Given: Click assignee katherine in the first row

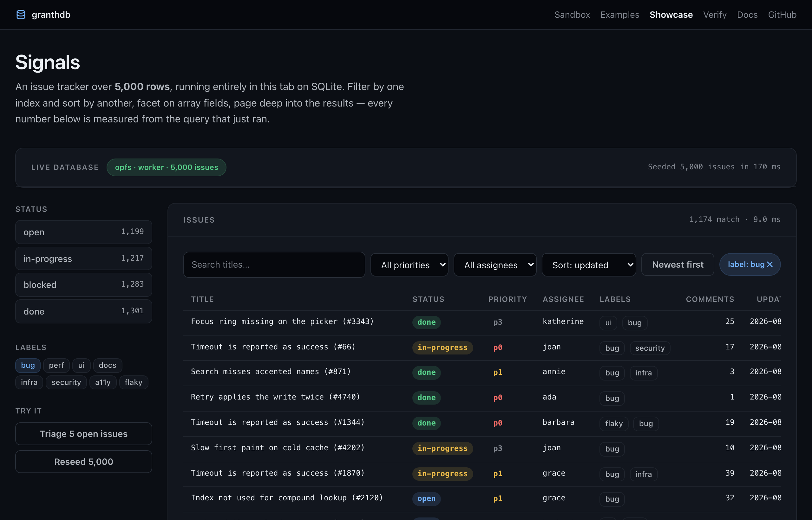Looking at the screenshot, I should [x=563, y=322].
